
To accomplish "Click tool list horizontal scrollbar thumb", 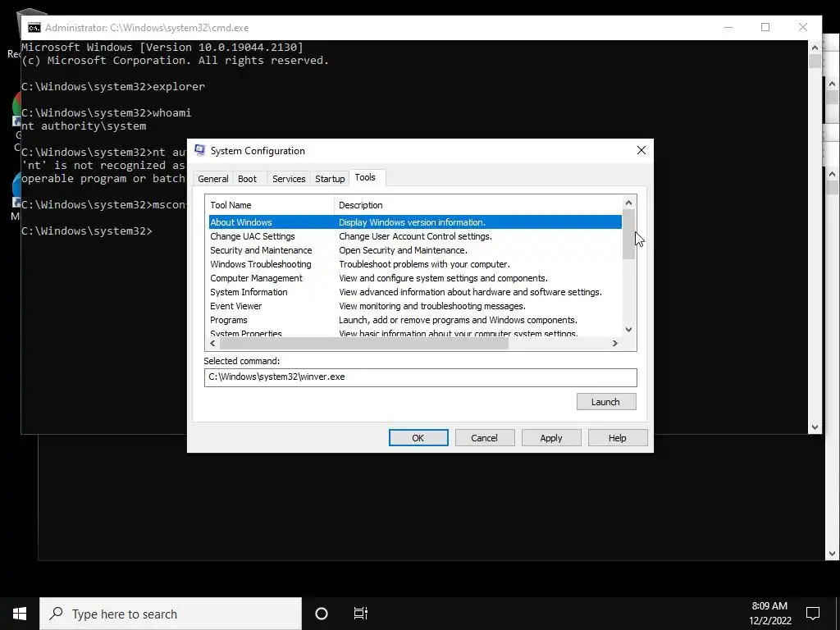I will point(363,344).
